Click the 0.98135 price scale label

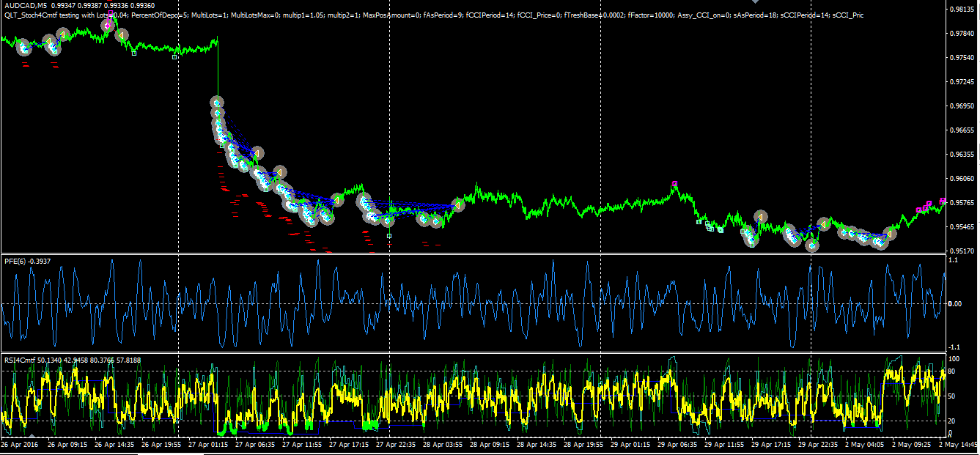960,10
